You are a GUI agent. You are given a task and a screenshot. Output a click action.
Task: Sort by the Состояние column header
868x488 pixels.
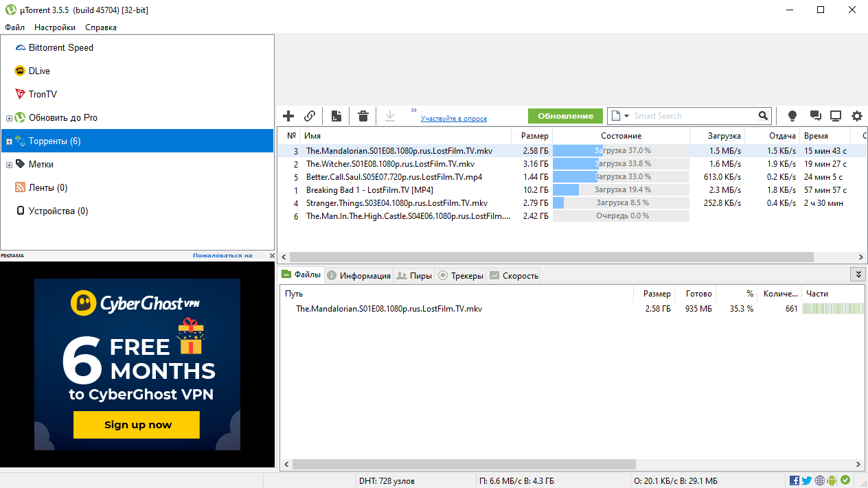[x=621, y=136]
